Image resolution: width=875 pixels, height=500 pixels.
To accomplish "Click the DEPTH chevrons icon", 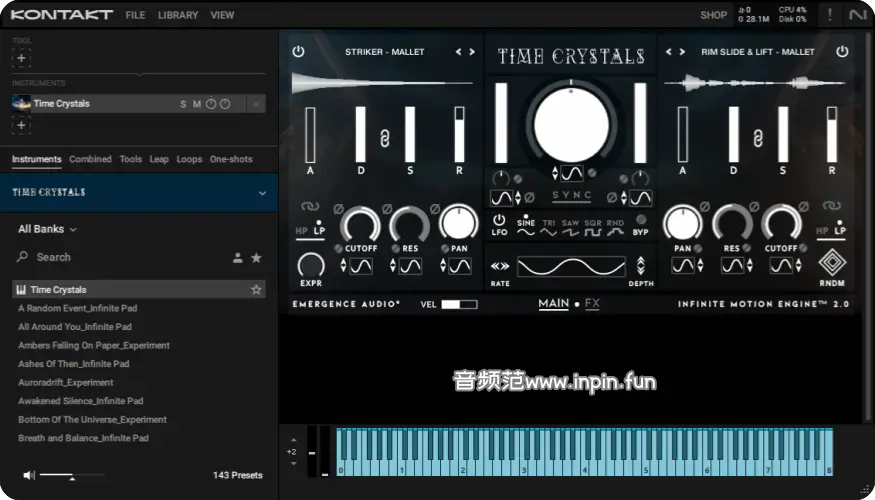I will coord(641,266).
